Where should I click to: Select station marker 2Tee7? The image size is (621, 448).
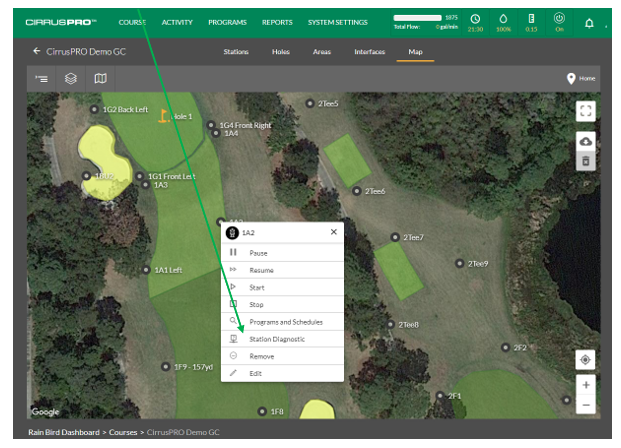(395, 237)
